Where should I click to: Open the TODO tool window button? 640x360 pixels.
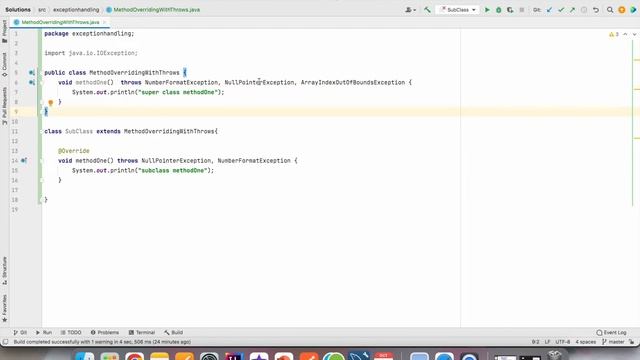click(x=71, y=333)
